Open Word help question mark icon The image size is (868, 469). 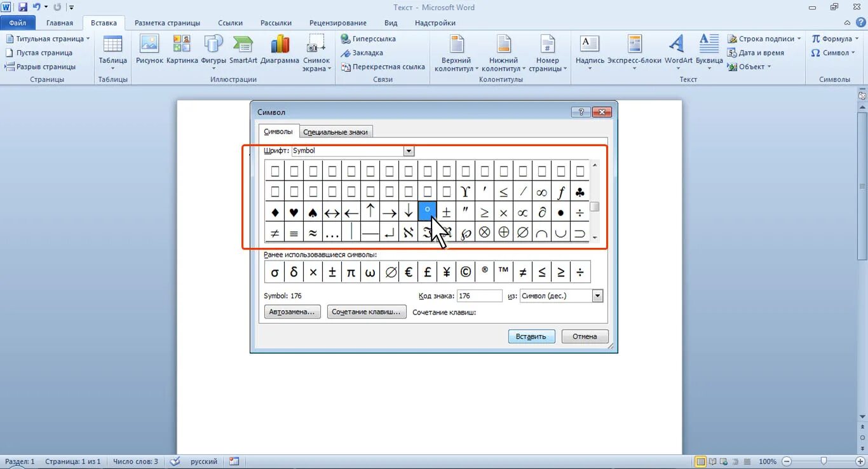[861, 22]
